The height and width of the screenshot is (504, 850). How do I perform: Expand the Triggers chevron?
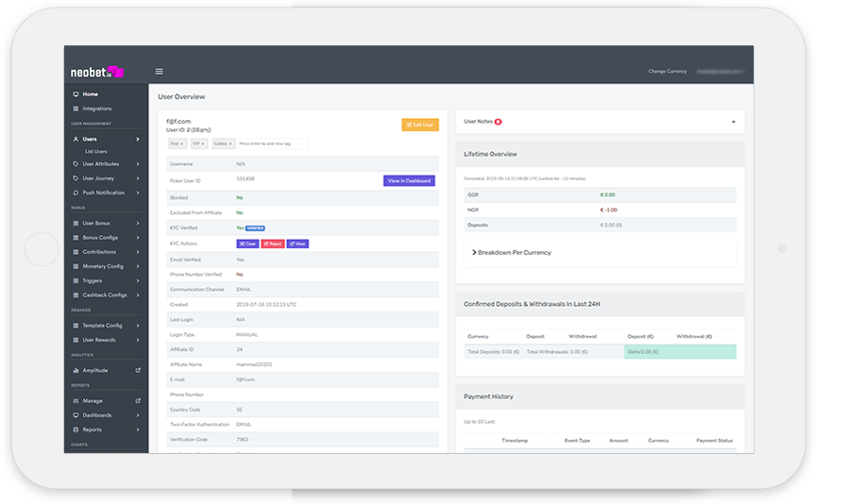[138, 280]
